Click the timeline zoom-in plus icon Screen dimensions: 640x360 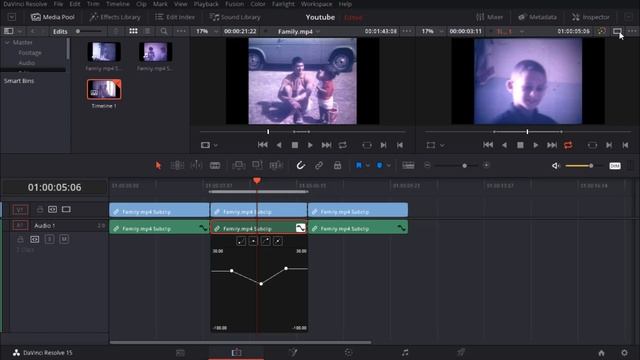tap(486, 165)
